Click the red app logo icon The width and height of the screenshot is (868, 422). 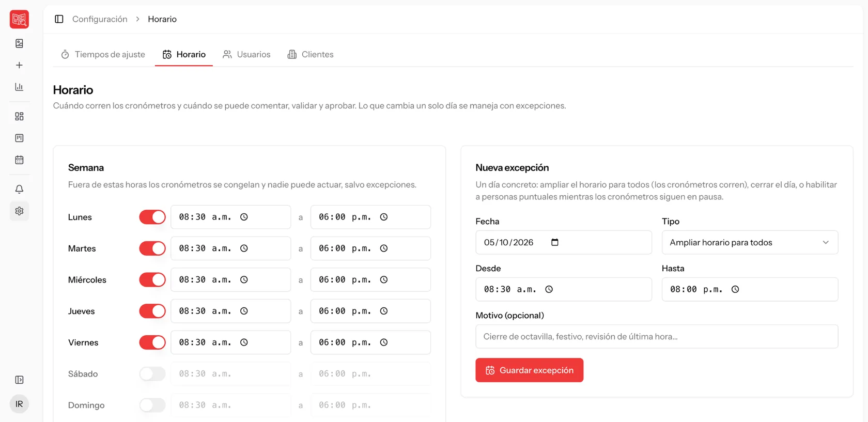pos(19,19)
